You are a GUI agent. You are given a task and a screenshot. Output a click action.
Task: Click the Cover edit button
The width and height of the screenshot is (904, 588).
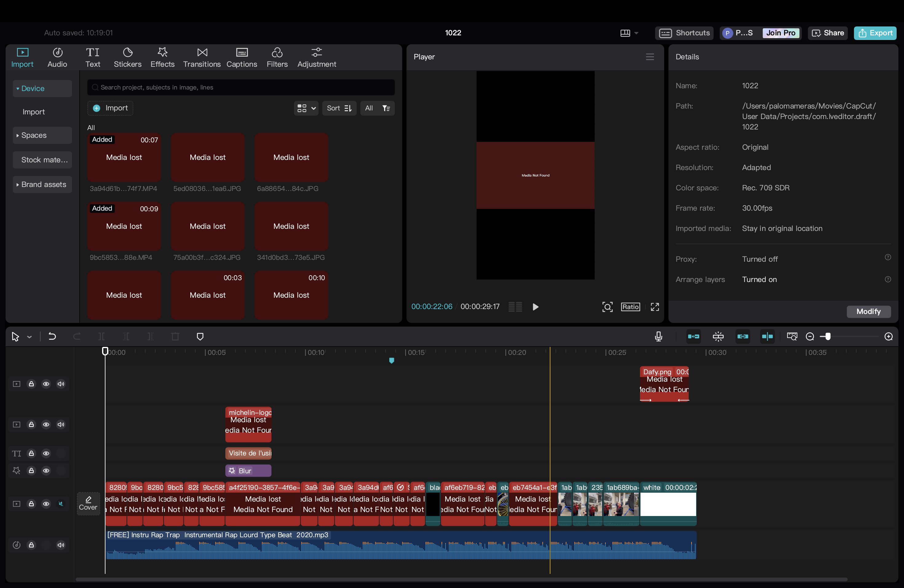coord(88,503)
